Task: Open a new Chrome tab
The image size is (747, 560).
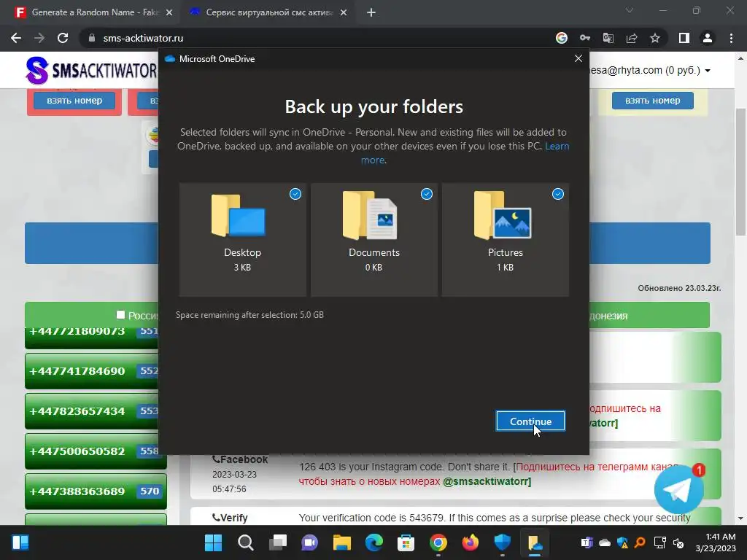Action: (371, 13)
